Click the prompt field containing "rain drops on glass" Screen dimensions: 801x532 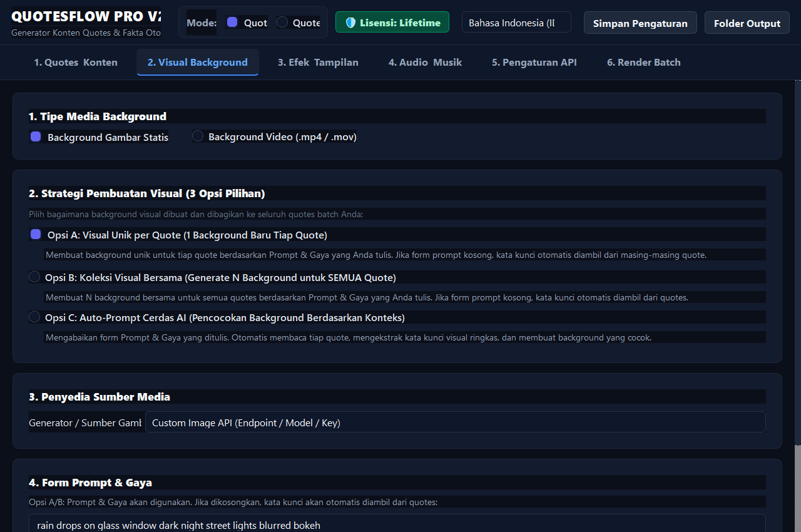pyautogui.click(x=397, y=523)
